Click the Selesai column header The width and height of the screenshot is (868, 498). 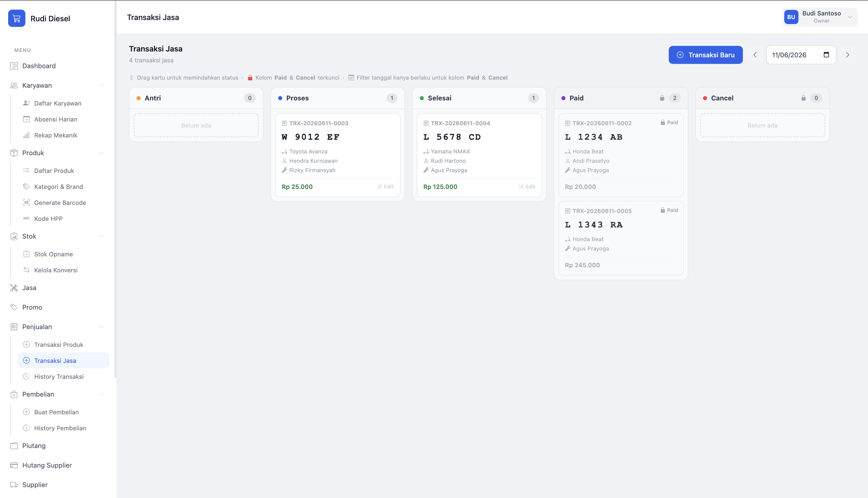coord(479,98)
